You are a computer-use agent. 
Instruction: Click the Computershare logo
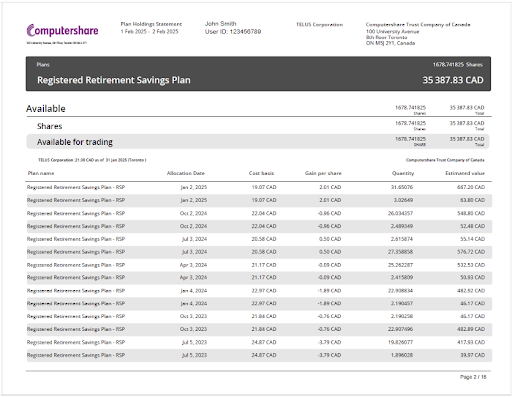62,31
